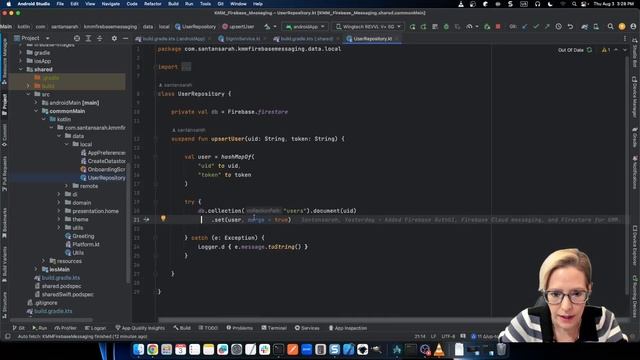
Task: Open editor tabs more options icon
Action: (625, 38)
